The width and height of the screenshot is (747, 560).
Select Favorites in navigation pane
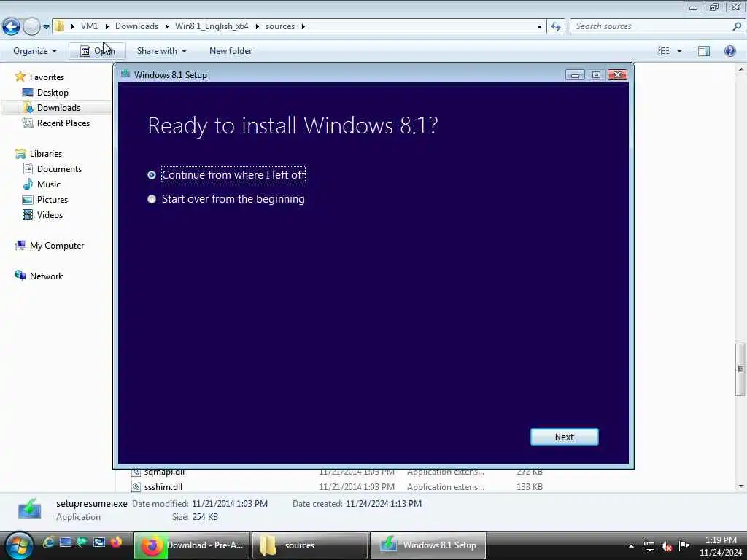(x=47, y=77)
